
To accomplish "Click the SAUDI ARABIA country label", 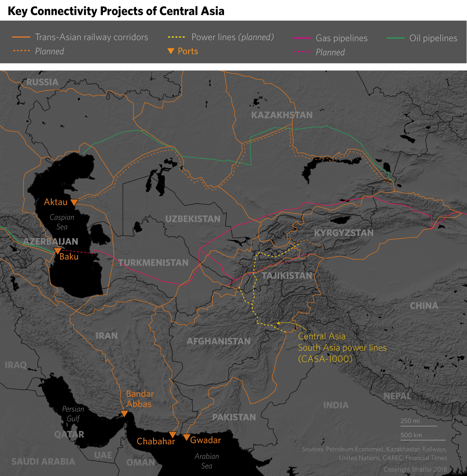I will [43, 462].
